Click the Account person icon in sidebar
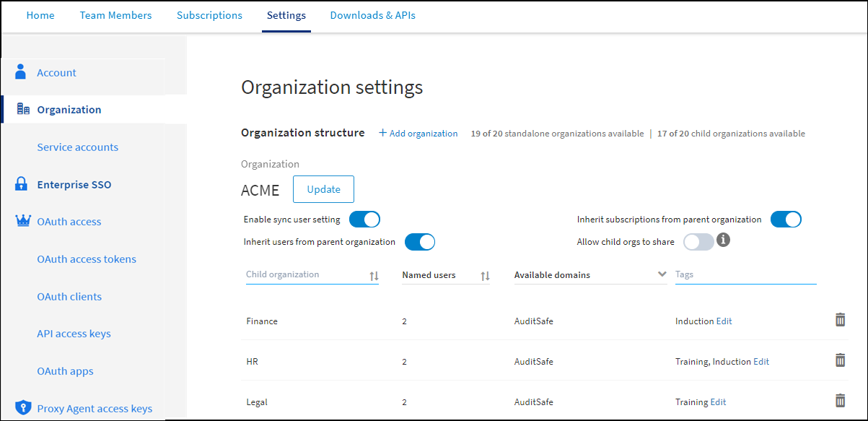The image size is (868, 421). (21, 72)
